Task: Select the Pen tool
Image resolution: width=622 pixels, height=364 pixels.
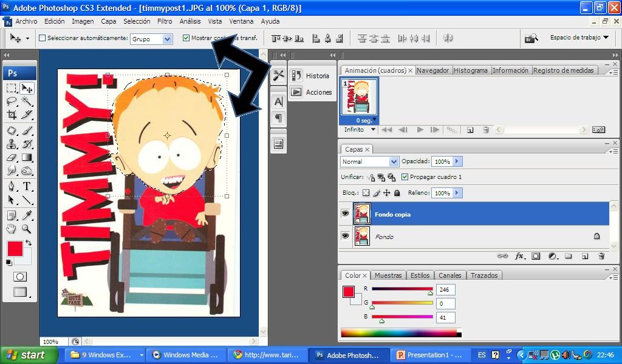Action: click(12, 186)
